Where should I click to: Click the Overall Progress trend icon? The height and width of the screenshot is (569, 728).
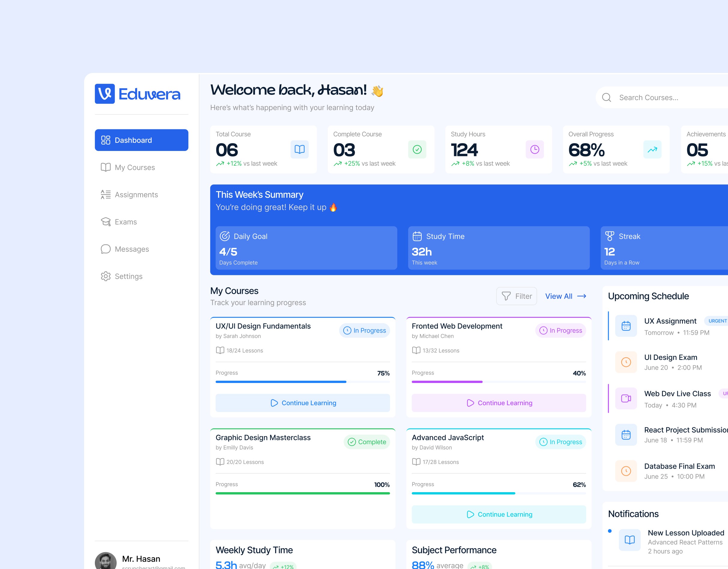click(652, 149)
